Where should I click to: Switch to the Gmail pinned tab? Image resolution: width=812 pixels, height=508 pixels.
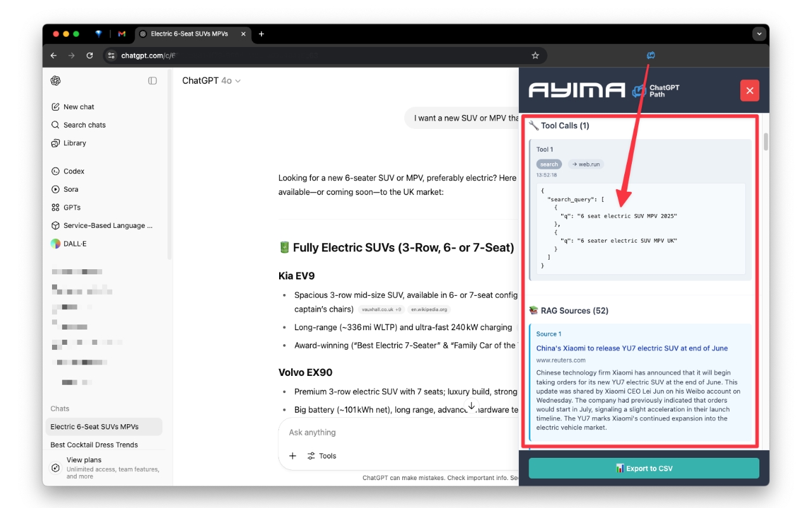(x=122, y=34)
